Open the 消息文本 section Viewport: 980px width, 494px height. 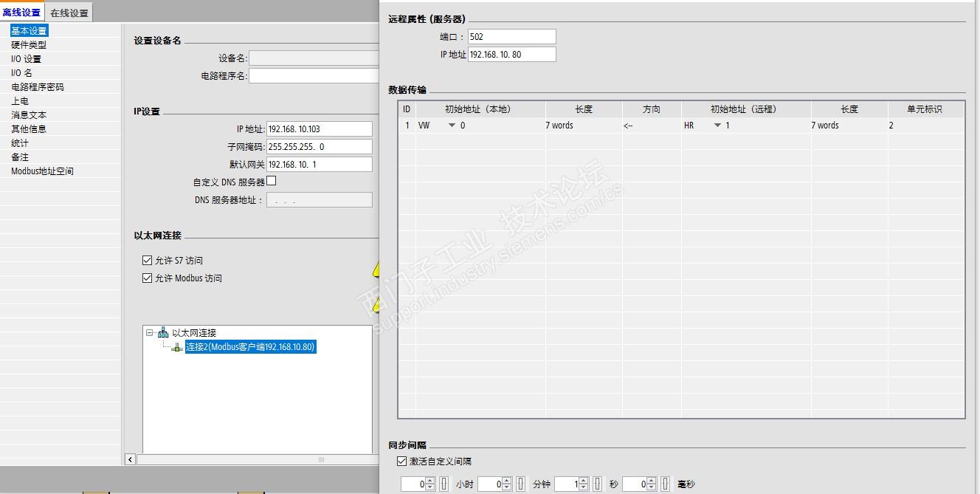tap(29, 115)
